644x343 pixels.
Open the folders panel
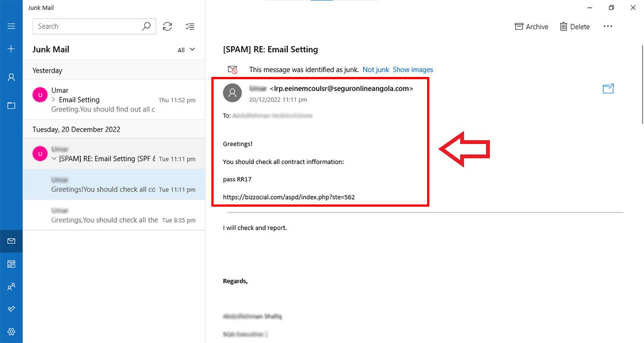(x=11, y=106)
